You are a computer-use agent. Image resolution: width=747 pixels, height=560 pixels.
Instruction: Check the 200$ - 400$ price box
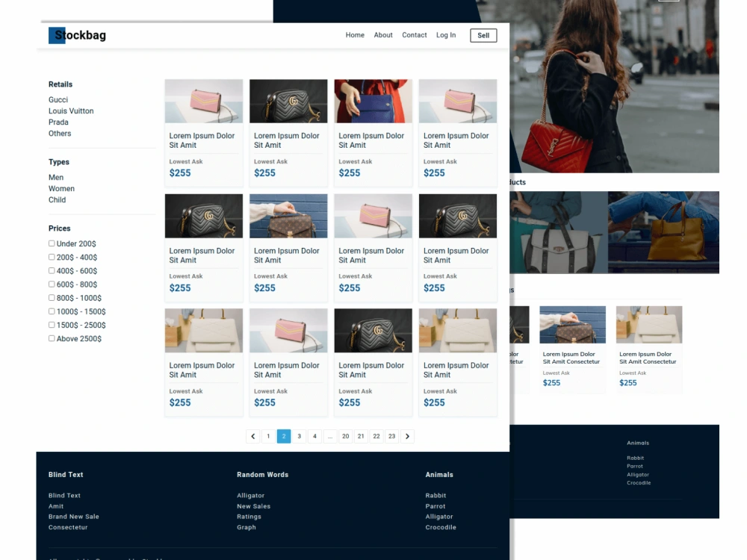[x=52, y=257]
